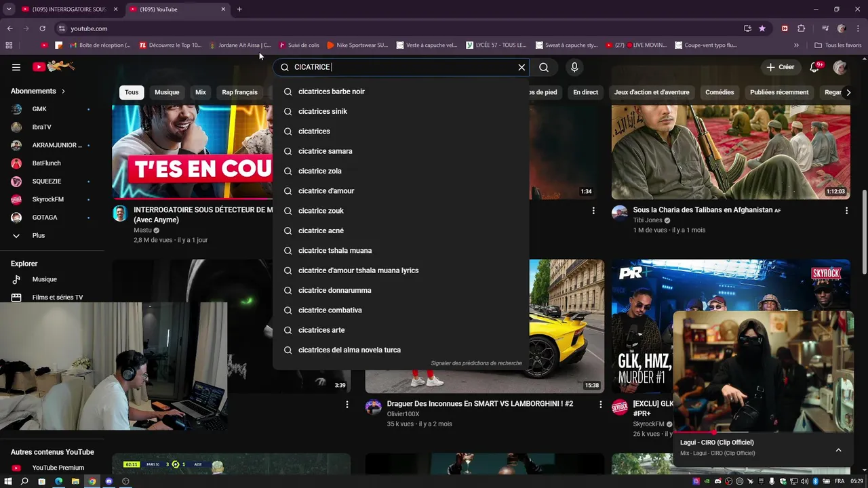Image resolution: width=868 pixels, height=488 pixels.
Task: Choose suggestion "cicatrice acné"
Action: (x=401, y=230)
